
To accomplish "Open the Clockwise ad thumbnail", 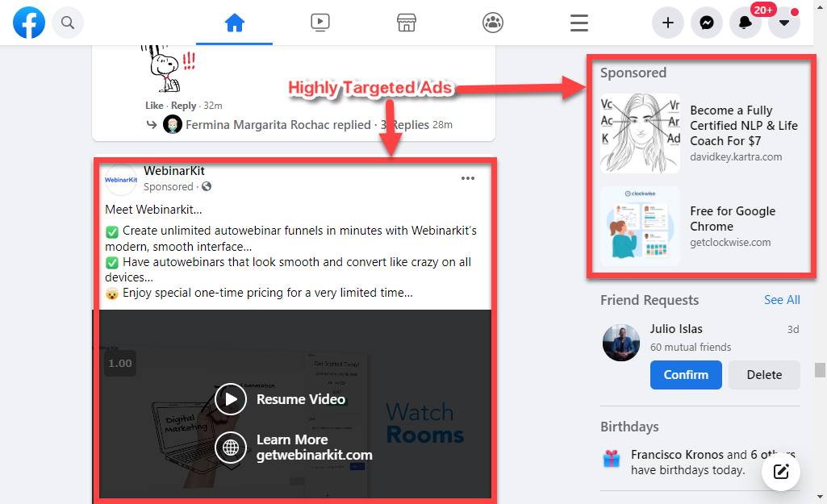I will (641, 226).
